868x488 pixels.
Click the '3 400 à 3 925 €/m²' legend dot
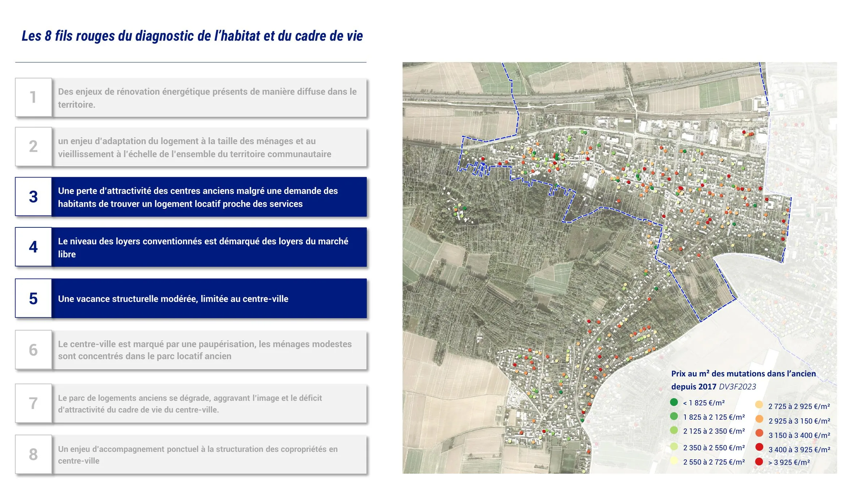click(759, 447)
